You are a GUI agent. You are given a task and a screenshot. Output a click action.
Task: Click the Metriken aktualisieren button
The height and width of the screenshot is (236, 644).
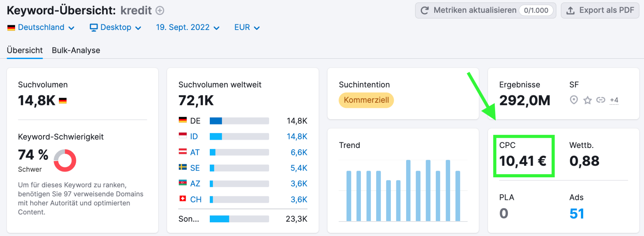pyautogui.click(x=486, y=11)
